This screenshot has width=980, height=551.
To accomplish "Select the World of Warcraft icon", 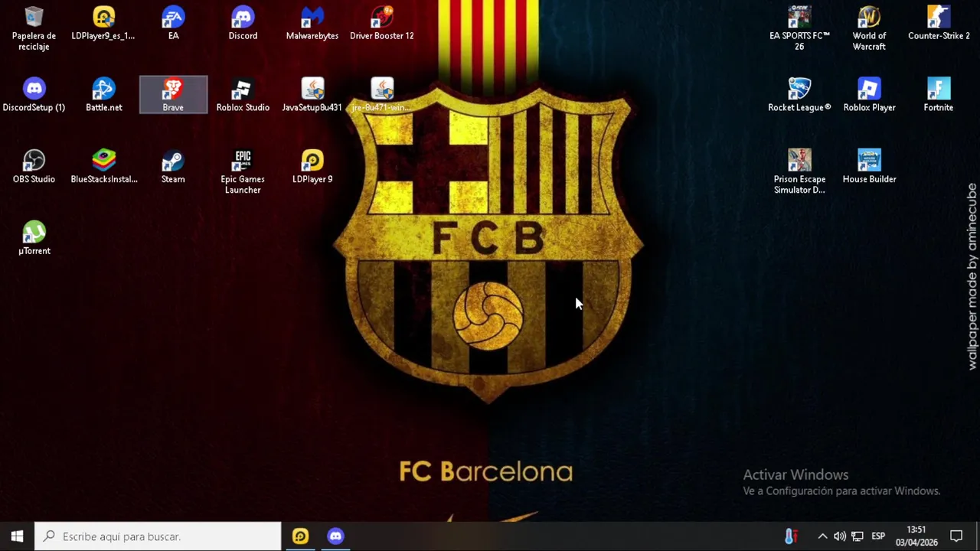I will click(x=869, y=28).
